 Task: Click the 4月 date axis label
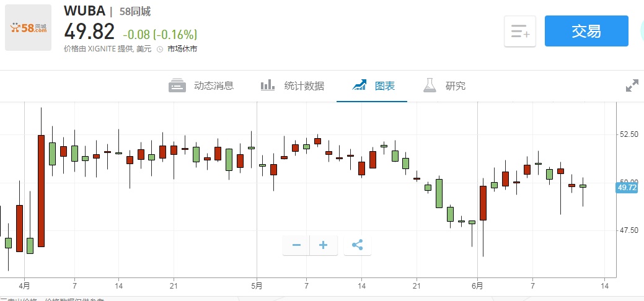tap(24, 286)
